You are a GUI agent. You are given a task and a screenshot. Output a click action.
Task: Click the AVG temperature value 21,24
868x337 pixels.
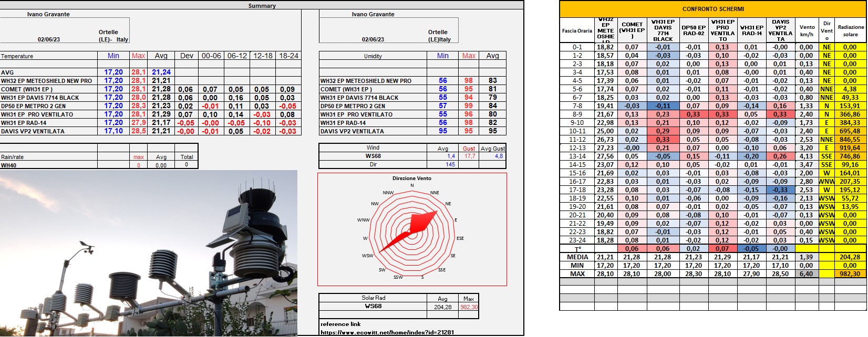(x=161, y=72)
